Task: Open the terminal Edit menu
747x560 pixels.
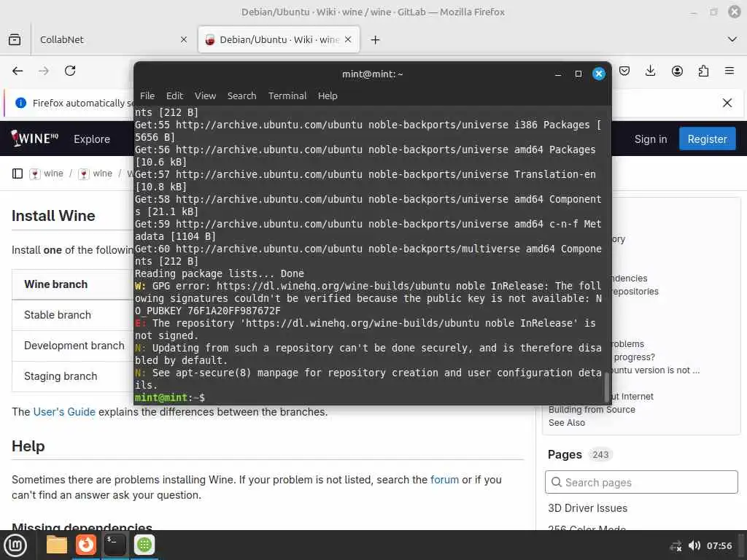Action: click(x=174, y=96)
